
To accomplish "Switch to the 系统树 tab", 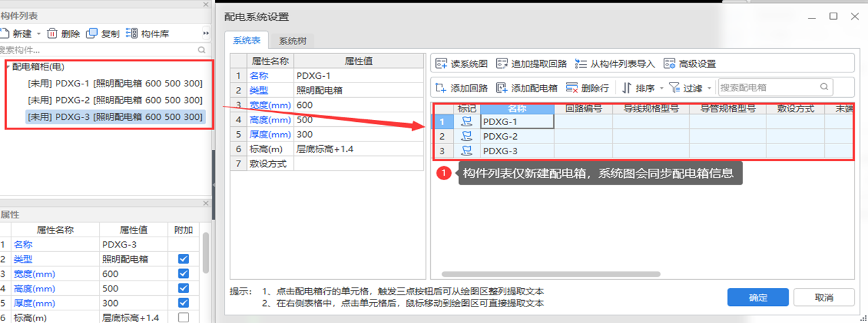I will (x=293, y=41).
